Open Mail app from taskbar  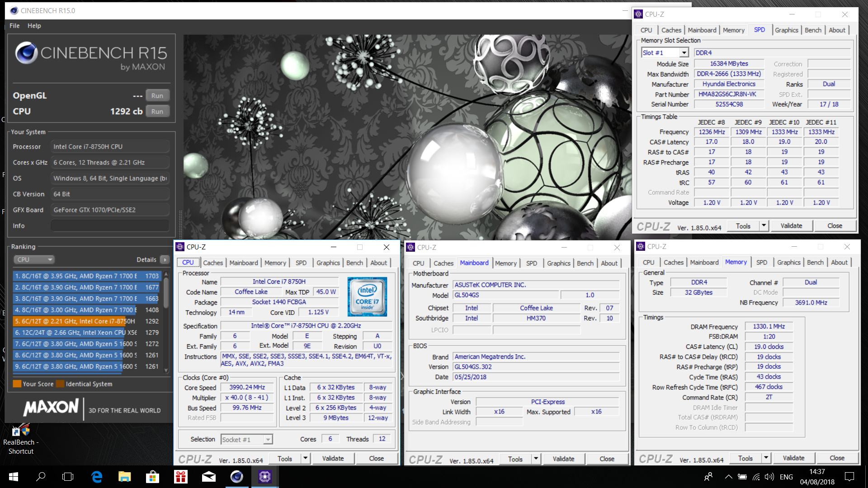click(x=208, y=477)
